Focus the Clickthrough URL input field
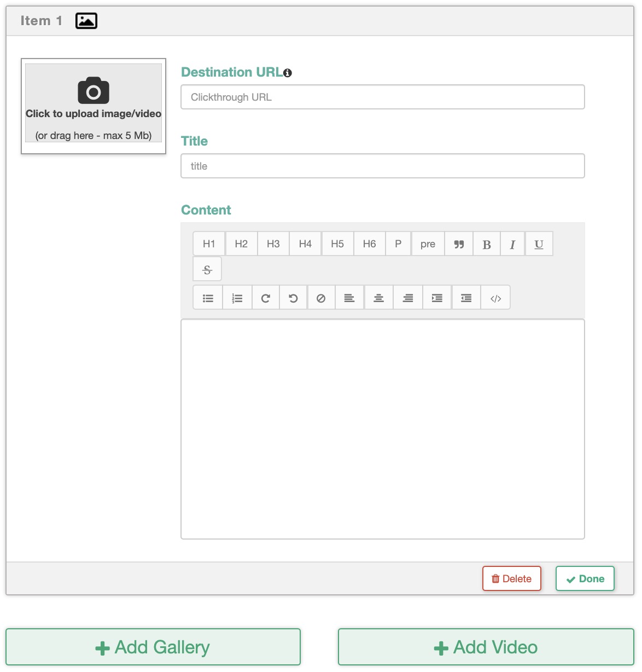This screenshot has height=672, width=642. pos(383,97)
